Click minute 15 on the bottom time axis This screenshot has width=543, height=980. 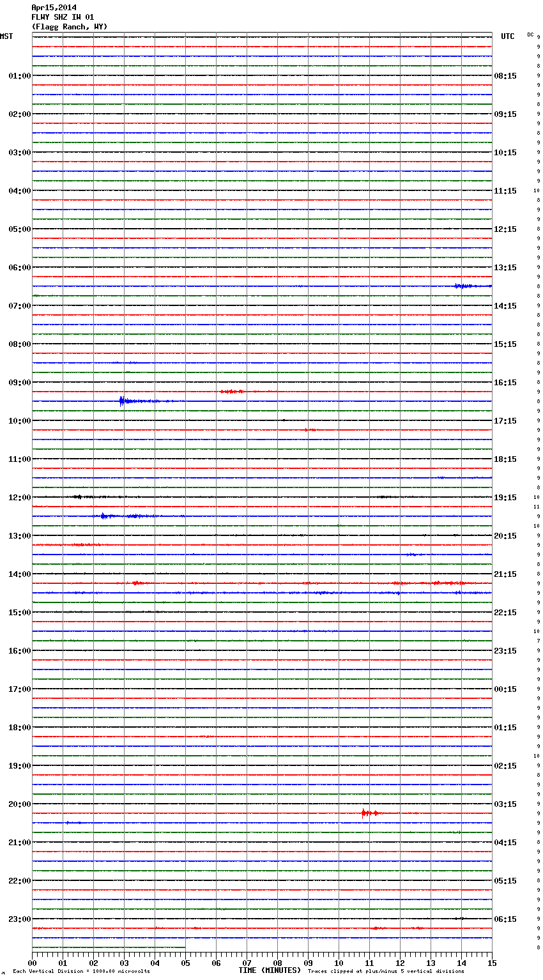click(x=492, y=963)
